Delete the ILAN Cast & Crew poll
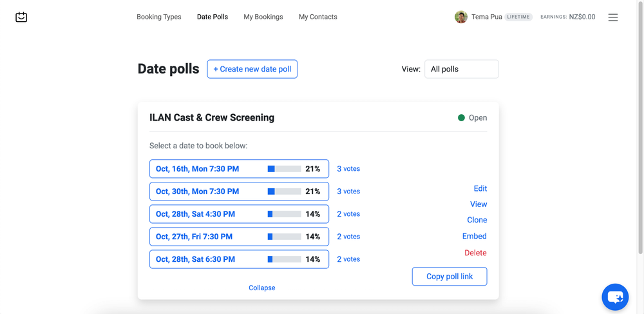This screenshot has height=314, width=644. (475, 253)
